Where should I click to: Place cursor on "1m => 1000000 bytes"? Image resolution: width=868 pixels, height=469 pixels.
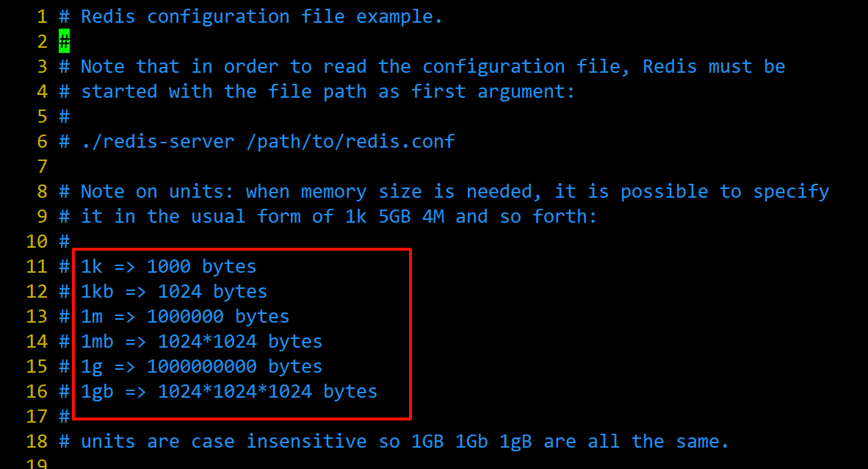click(185, 317)
